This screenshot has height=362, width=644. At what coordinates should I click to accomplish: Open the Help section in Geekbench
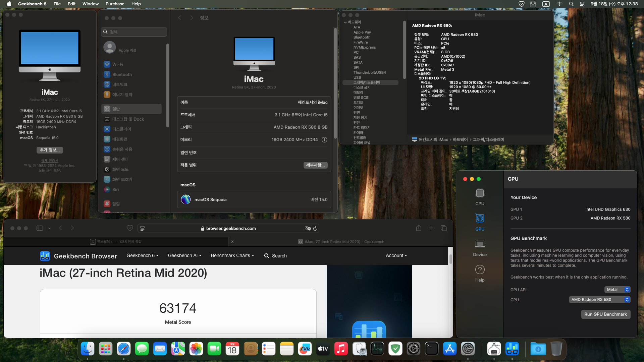click(480, 274)
